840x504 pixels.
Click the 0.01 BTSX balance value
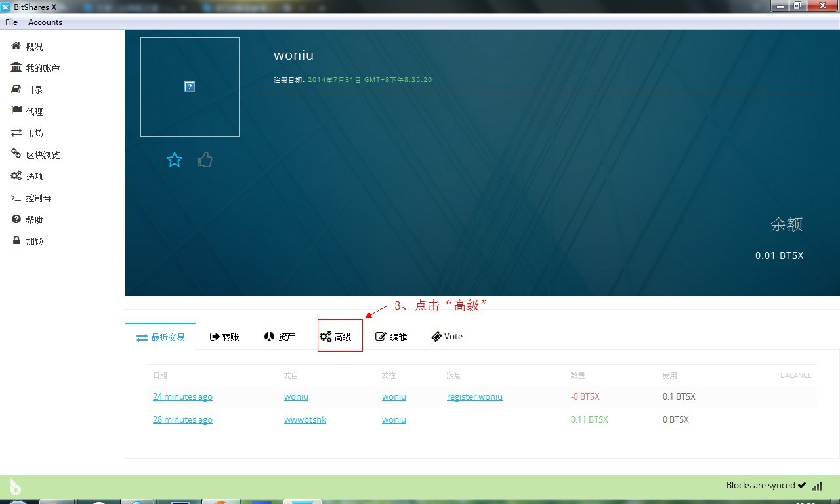click(779, 255)
